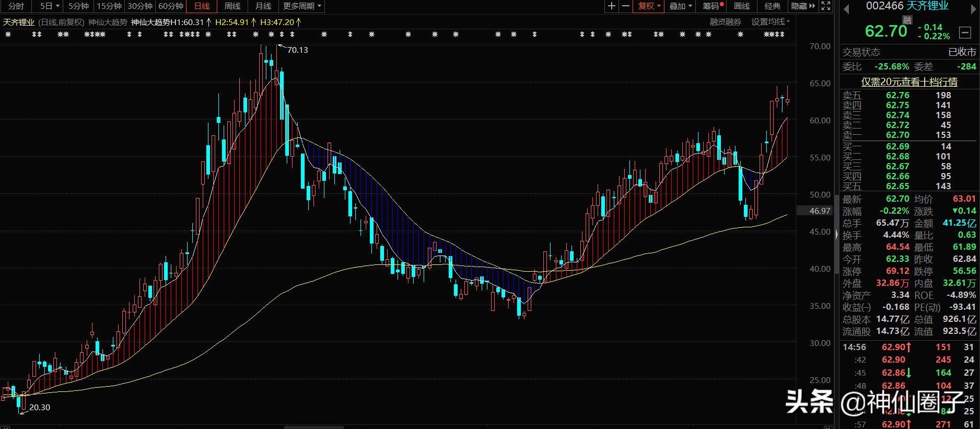Image resolution: width=980 pixels, height=429 pixels.
Task: Switch to 周线 weekly tab
Action: (232, 6)
